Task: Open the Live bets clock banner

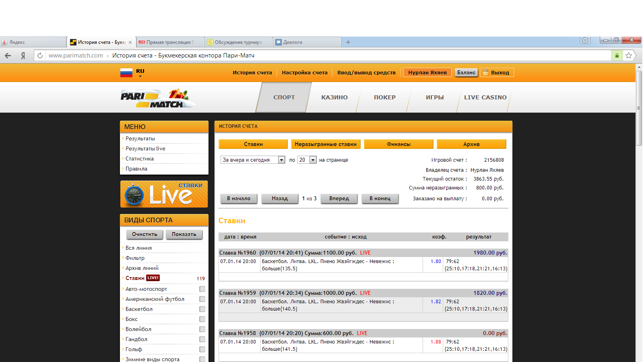Action: click(164, 194)
